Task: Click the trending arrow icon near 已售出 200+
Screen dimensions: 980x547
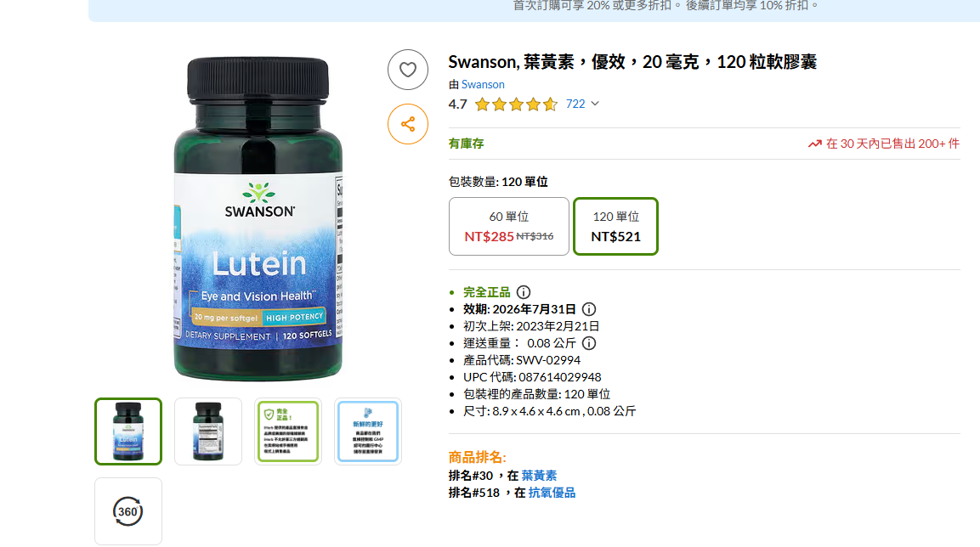Action: (x=814, y=144)
